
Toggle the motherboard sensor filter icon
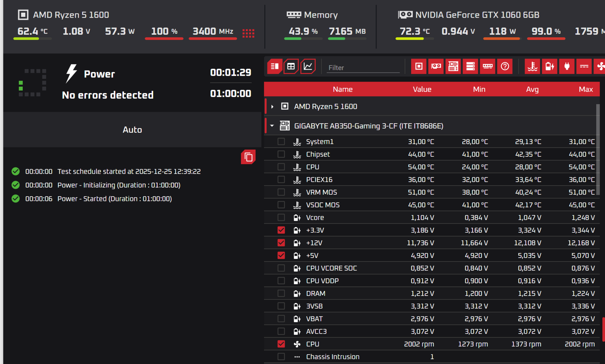(x=453, y=66)
